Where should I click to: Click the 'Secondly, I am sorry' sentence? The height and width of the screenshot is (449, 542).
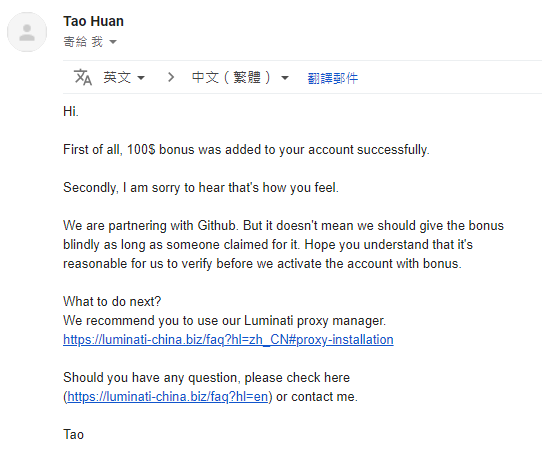click(x=201, y=188)
